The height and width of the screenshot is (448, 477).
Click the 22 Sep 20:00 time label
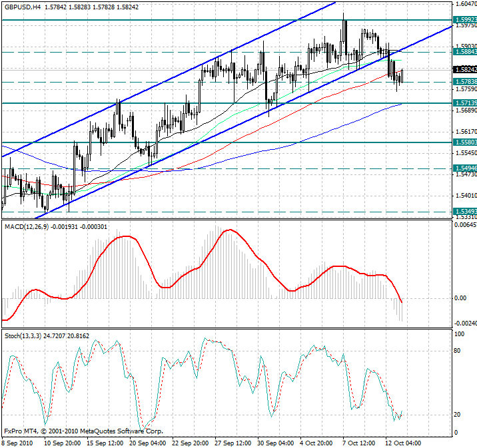190,443
